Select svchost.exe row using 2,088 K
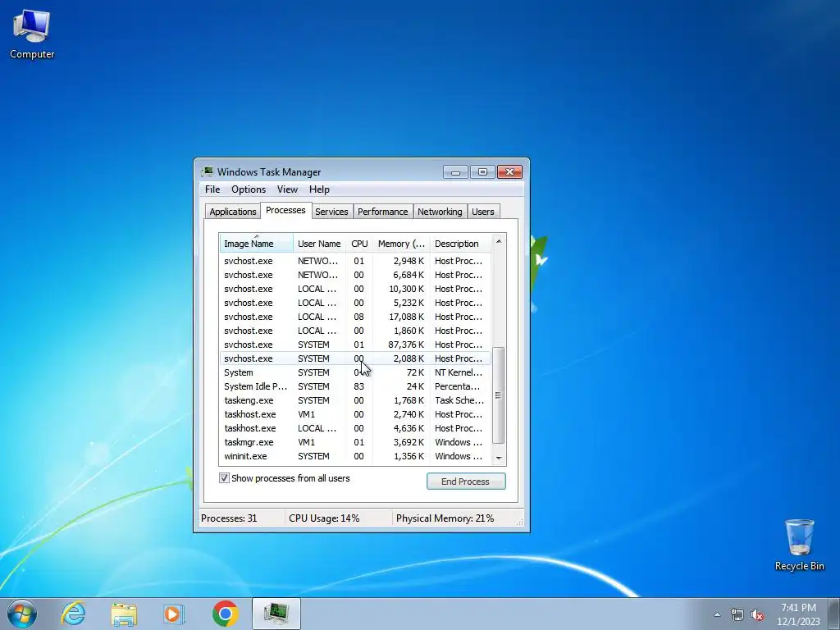This screenshot has height=630, width=840. [355, 358]
